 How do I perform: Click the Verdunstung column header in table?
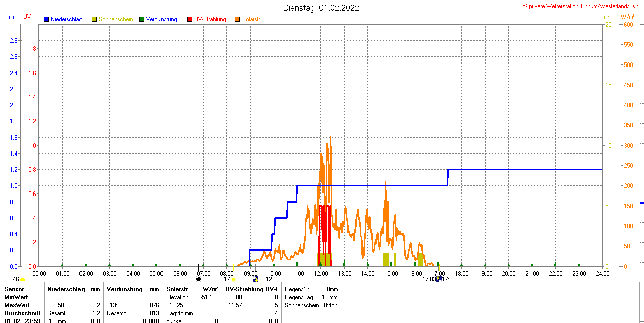coord(125,289)
